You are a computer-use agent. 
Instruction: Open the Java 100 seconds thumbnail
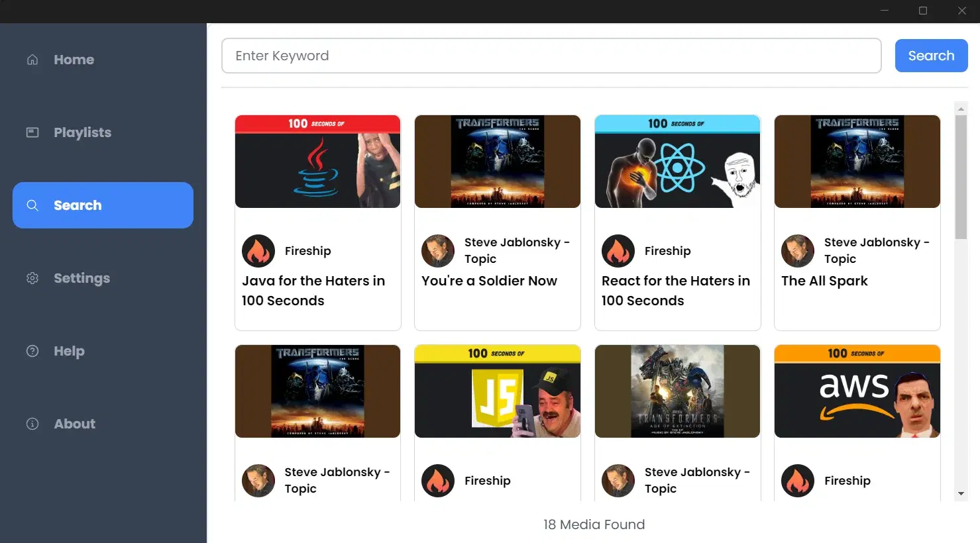coord(318,162)
